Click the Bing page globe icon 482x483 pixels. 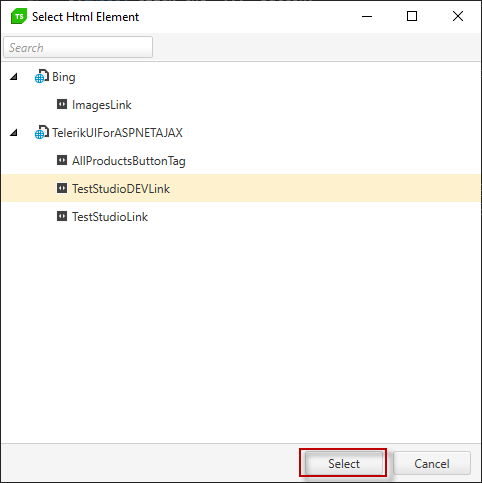click(x=42, y=76)
